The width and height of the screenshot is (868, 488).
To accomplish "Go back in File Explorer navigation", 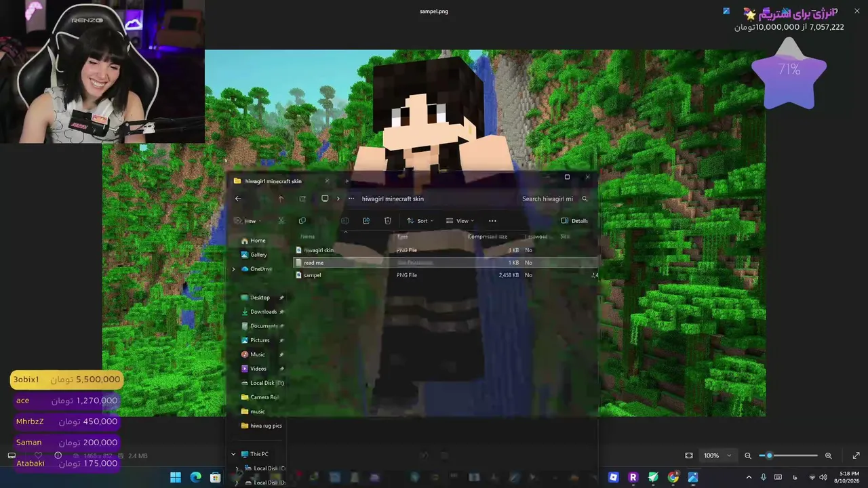I will pos(238,199).
